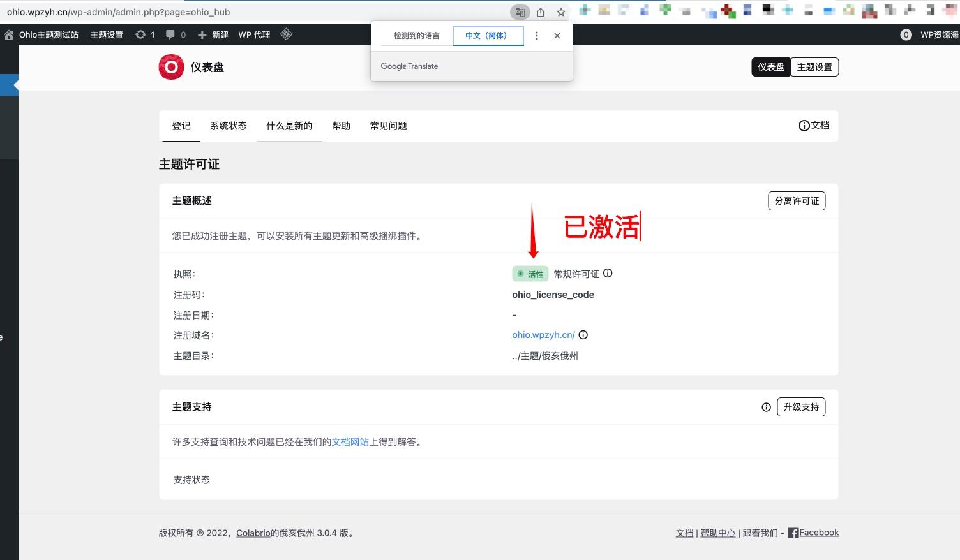Close the Google Translate popup

coord(557,36)
